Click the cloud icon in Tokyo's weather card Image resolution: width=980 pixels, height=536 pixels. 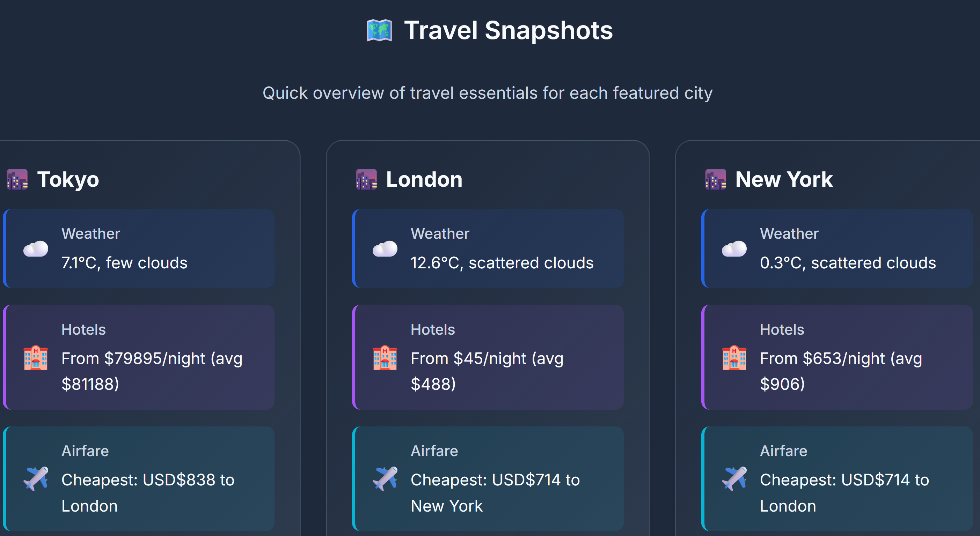[x=36, y=249]
